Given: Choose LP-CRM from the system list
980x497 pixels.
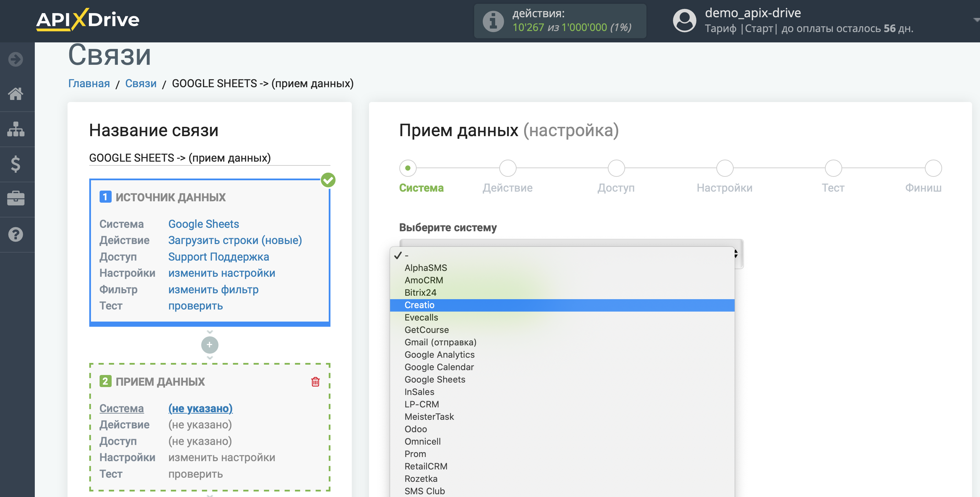Looking at the screenshot, I should click(x=562, y=405).
